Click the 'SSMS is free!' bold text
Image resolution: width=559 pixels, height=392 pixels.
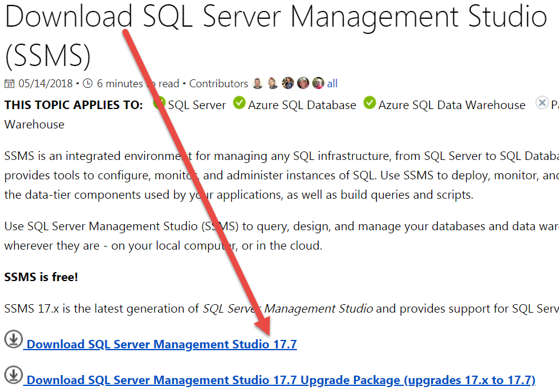41,277
